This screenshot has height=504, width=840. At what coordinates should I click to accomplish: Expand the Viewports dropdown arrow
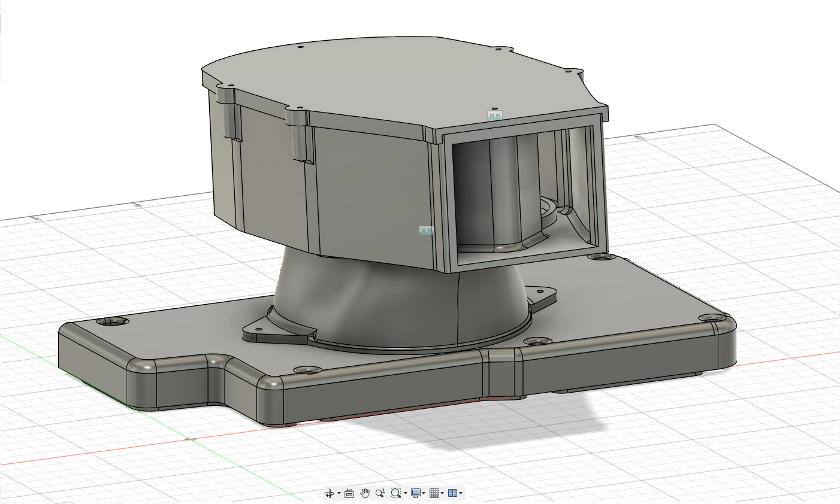pyautogui.click(x=461, y=494)
